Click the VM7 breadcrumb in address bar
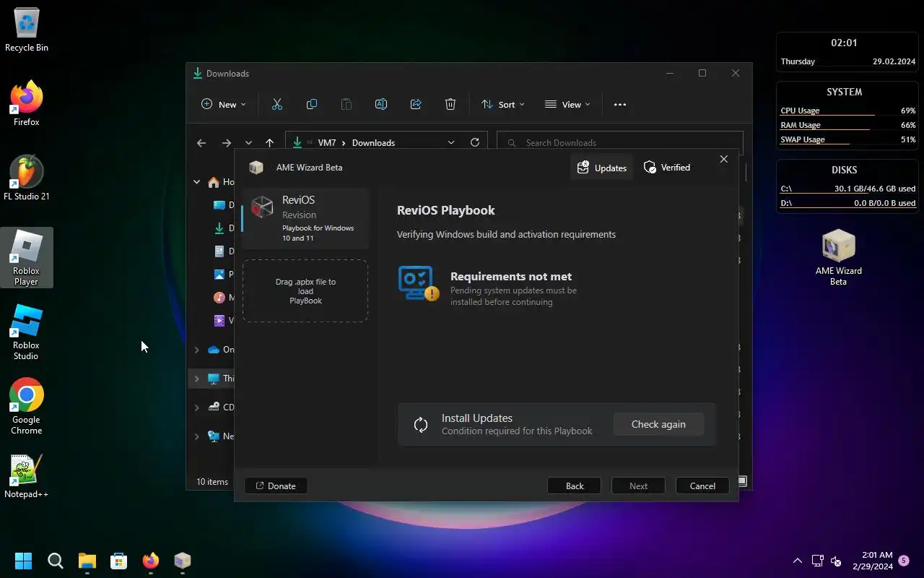The height and width of the screenshot is (578, 924). [x=327, y=143]
